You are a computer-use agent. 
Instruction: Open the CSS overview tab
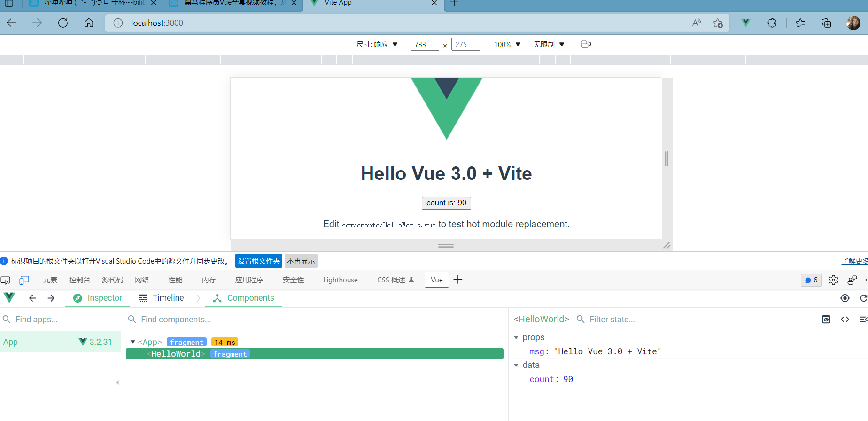pos(395,280)
